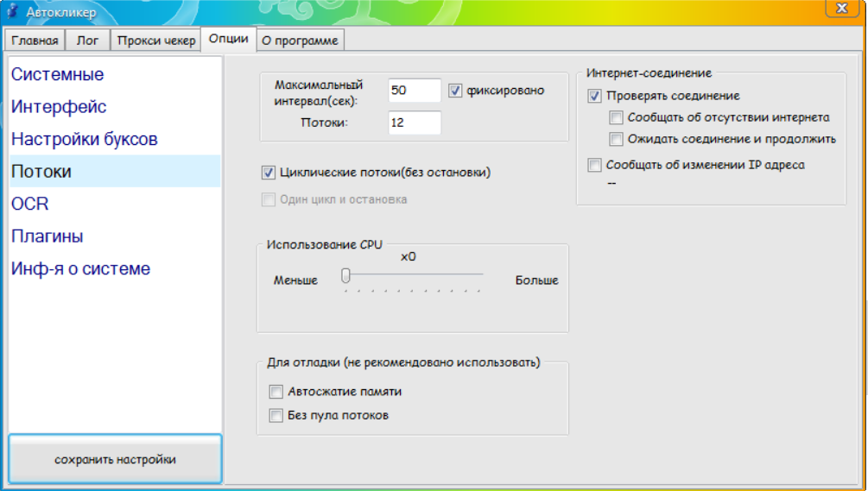Click the Один цикл и остановка checkbox

[268, 199]
